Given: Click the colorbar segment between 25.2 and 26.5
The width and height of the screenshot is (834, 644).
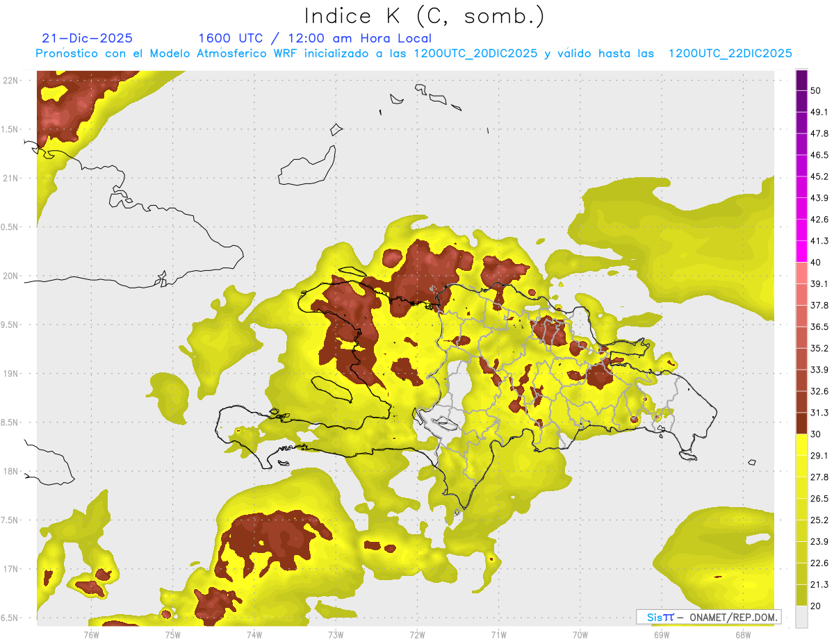Looking at the screenshot, I should 801,509.
